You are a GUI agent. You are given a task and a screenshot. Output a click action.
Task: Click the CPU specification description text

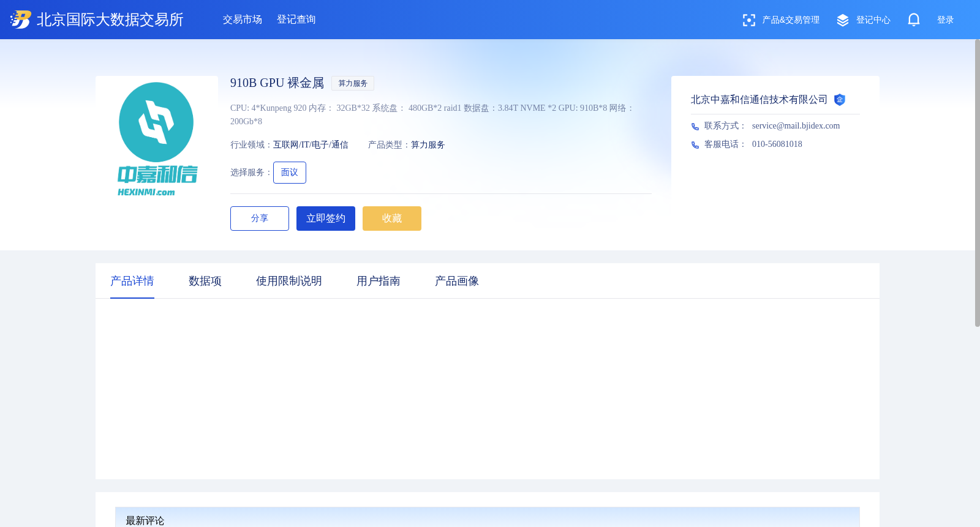432,114
